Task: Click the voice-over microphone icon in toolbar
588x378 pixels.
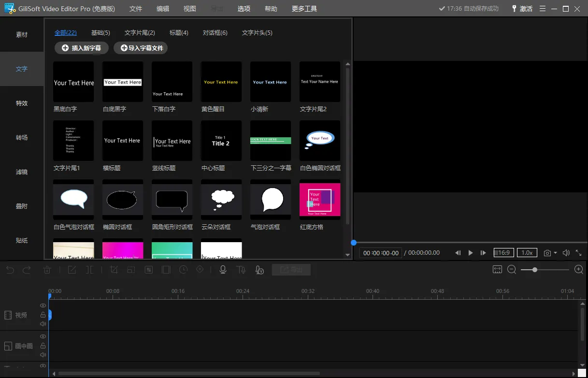Action: (x=223, y=270)
